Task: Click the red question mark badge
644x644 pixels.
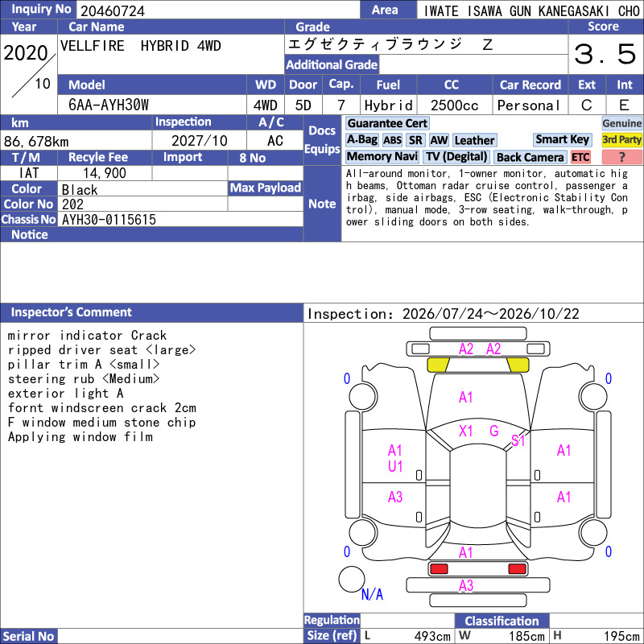Action: point(621,157)
